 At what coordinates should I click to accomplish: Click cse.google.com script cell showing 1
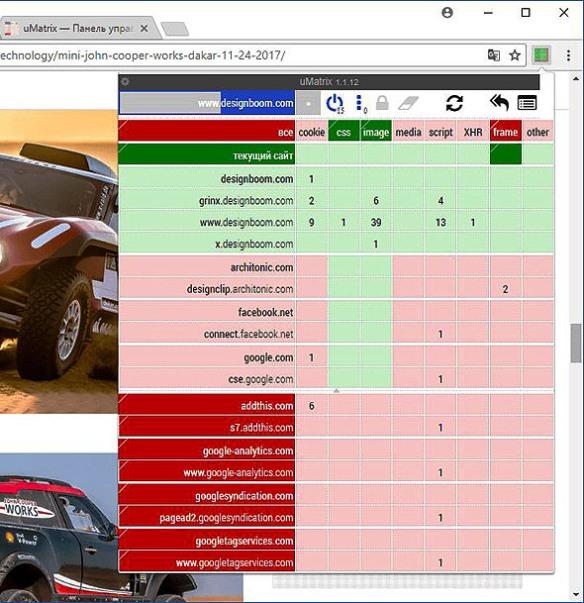[441, 379]
